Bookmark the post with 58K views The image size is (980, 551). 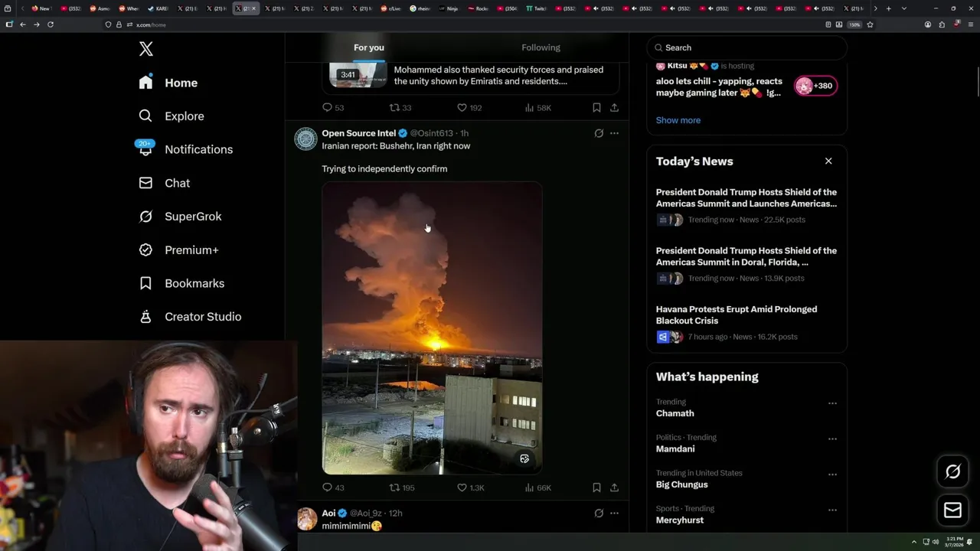596,108
